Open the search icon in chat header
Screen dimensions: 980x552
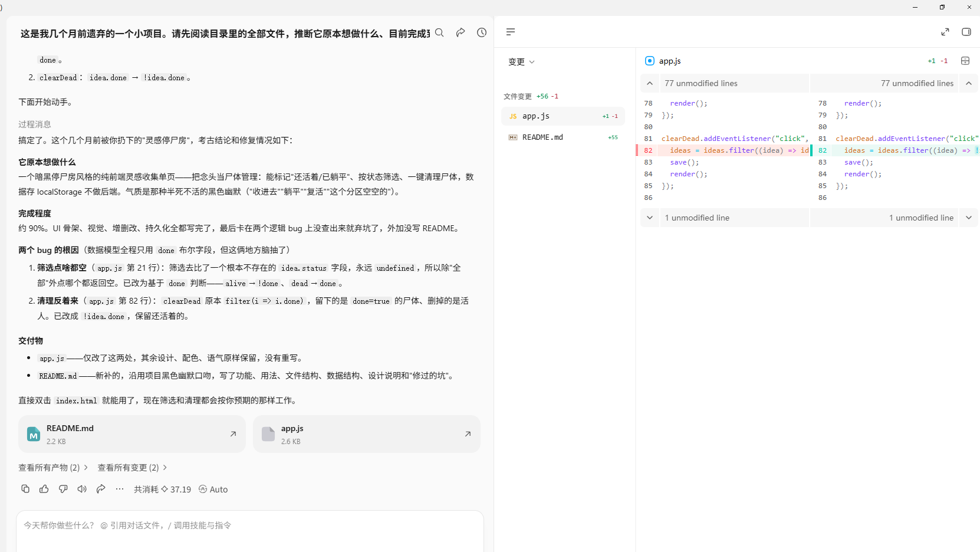pos(439,33)
